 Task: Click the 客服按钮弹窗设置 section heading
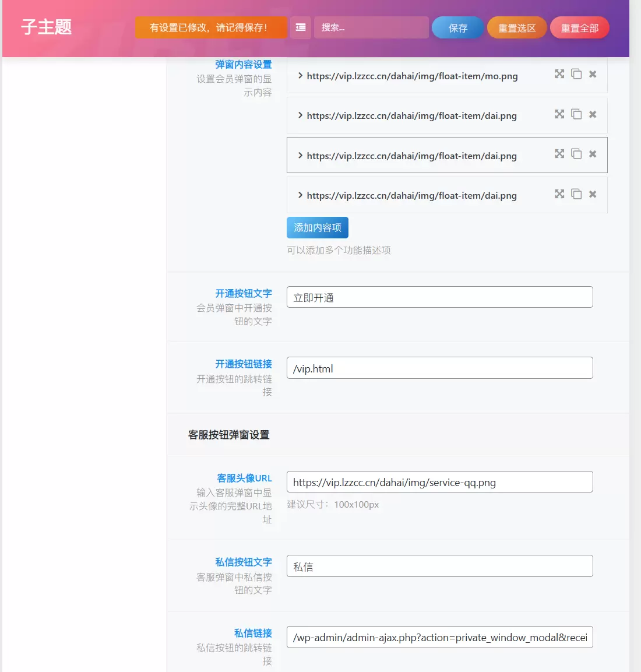click(229, 435)
